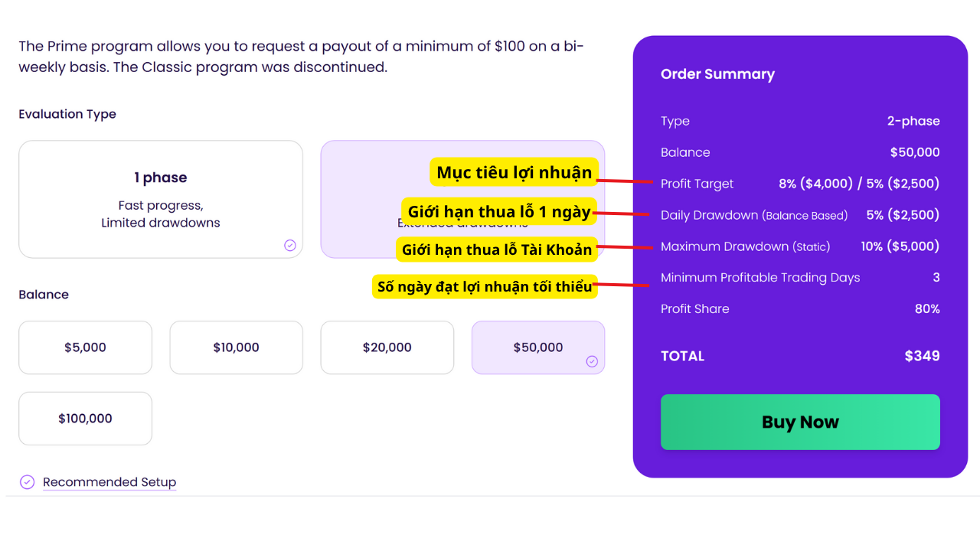Pick the $20,000 balance option
Image resolution: width=980 pixels, height=551 pixels.
pyautogui.click(x=387, y=347)
